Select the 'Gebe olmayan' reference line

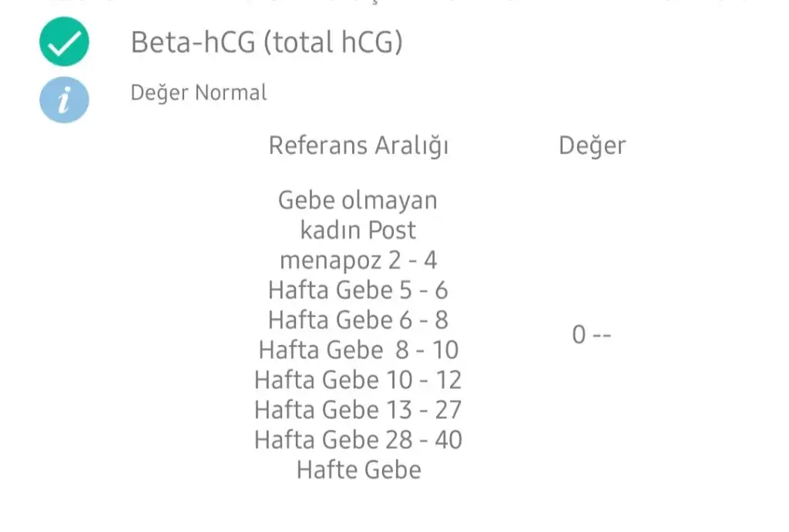pos(358,201)
